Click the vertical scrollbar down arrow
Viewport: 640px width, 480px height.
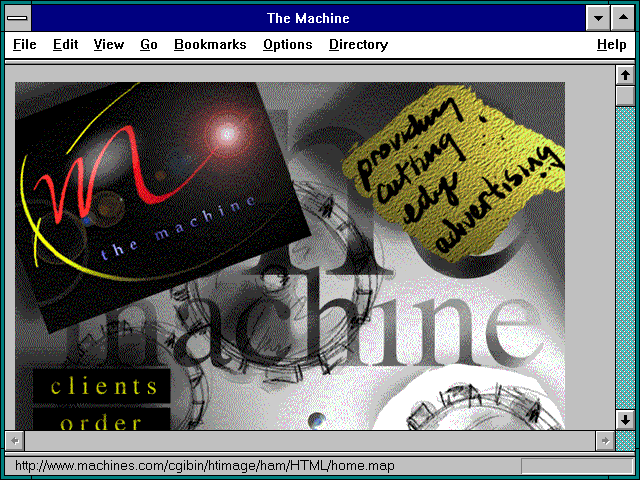point(625,420)
